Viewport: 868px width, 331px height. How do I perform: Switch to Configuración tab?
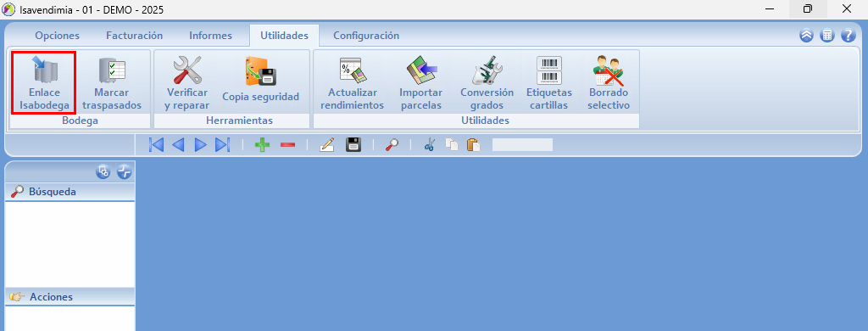click(x=366, y=36)
